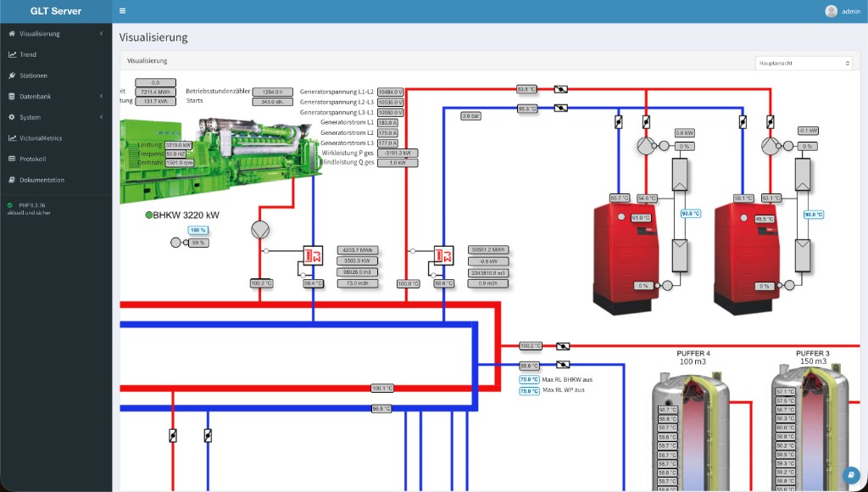
Task: Click the Trend chart icon
Action: pyautogui.click(x=12, y=55)
